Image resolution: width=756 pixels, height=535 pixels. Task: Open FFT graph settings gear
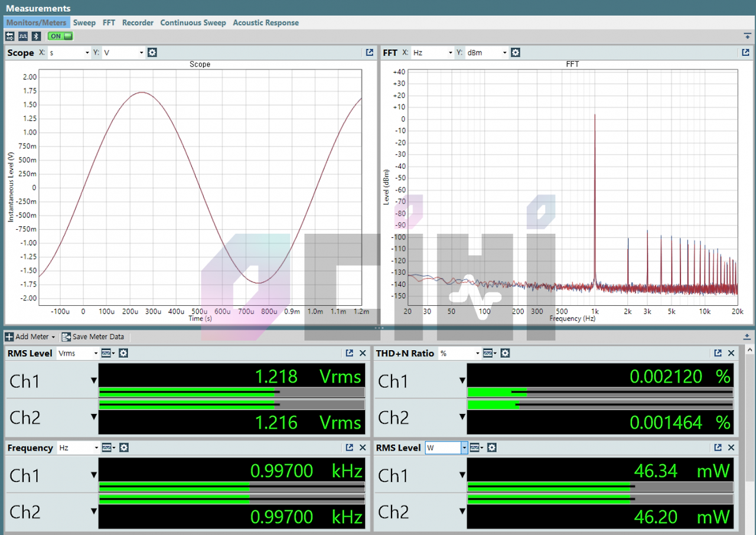pyautogui.click(x=516, y=53)
